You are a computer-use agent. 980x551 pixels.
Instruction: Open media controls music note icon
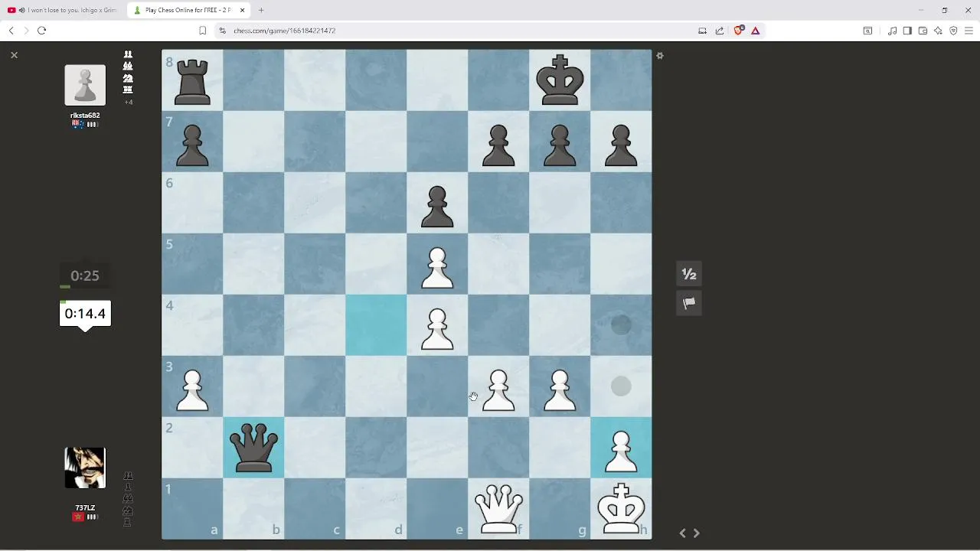tap(892, 31)
